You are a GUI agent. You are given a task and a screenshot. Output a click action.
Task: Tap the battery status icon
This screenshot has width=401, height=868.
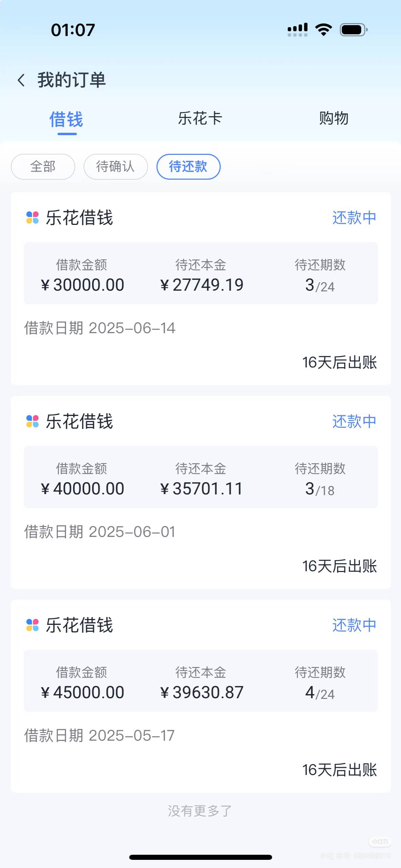tap(353, 30)
